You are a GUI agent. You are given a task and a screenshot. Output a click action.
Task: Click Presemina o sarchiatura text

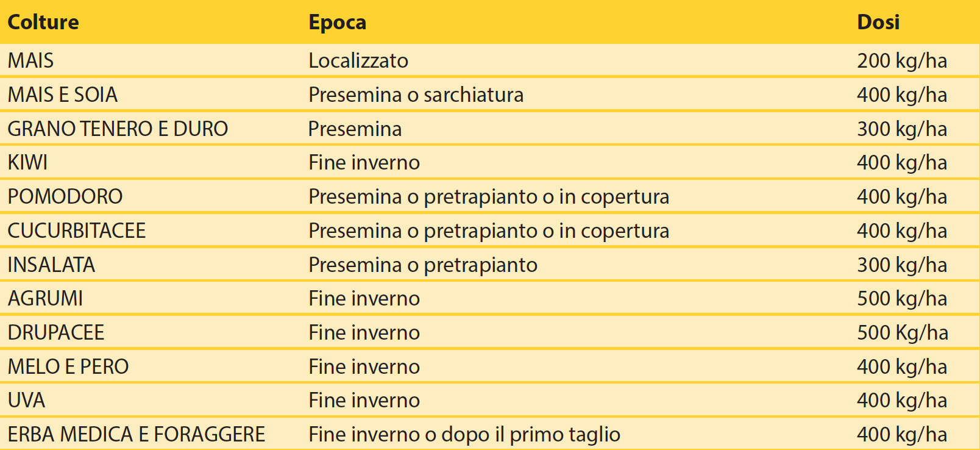(416, 95)
